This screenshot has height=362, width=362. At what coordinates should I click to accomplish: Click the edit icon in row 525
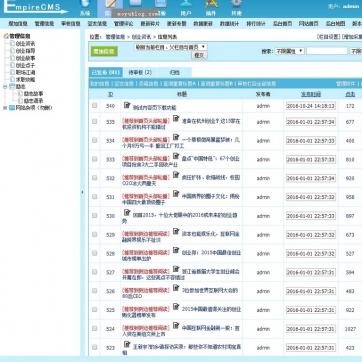click(x=176, y=306)
